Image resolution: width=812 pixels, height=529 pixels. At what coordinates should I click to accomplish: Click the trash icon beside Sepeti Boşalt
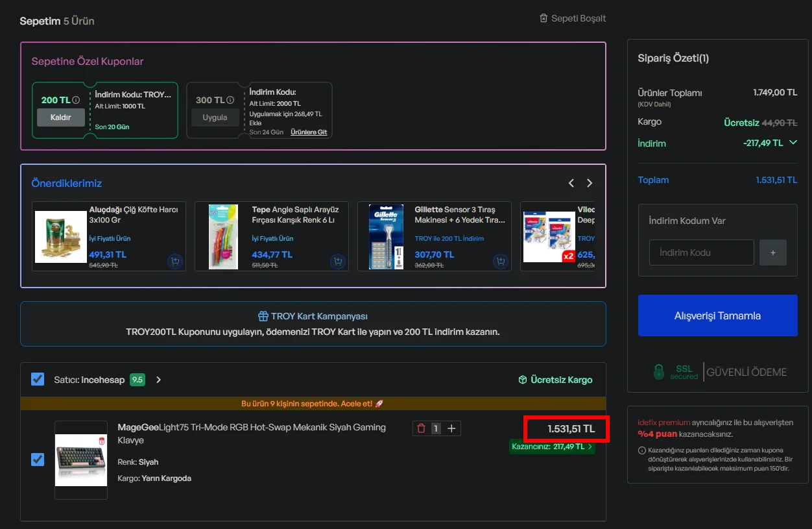pyautogui.click(x=543, y=18)
